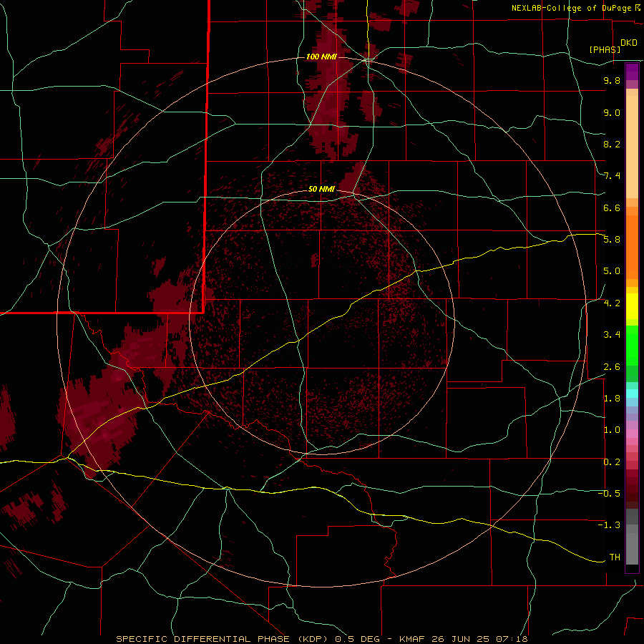Click the 6.6 value on color scale
644x644 pixels.
[612, 208]
